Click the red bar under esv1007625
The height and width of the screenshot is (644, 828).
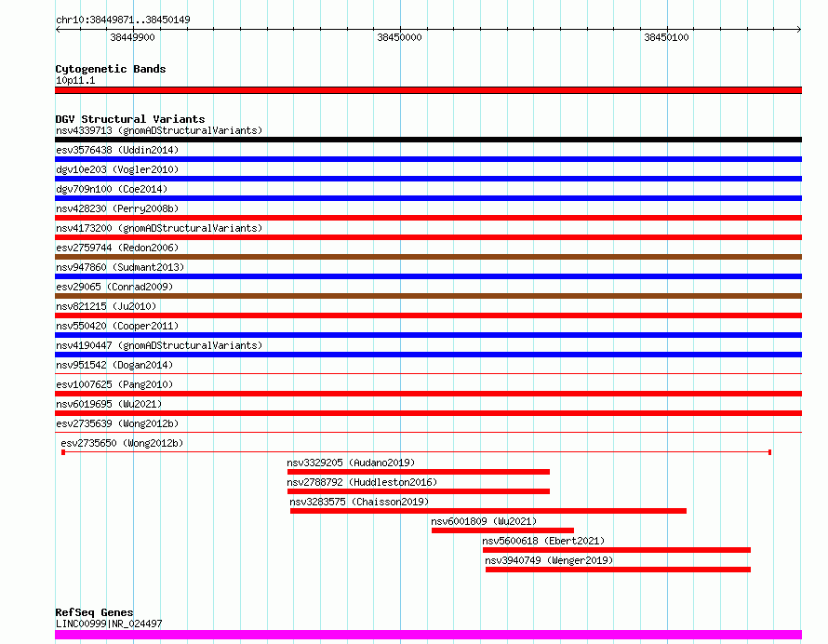[428, 394]
